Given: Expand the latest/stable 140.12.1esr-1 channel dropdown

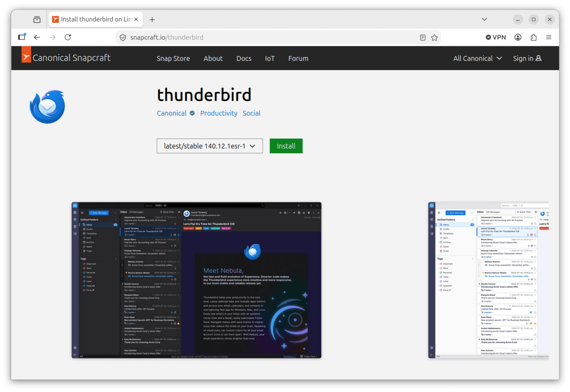Looking at the screenshot, I should point(210,146).
